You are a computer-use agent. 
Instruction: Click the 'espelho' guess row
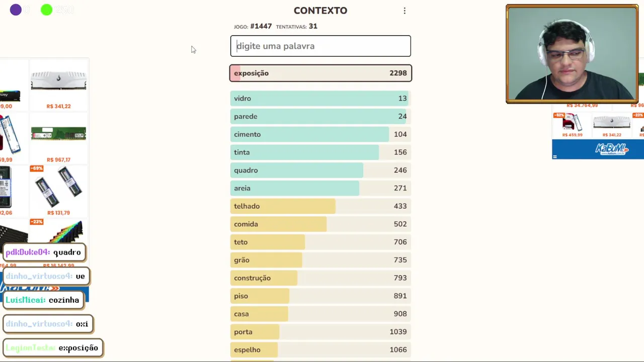[x=320, y=350]
